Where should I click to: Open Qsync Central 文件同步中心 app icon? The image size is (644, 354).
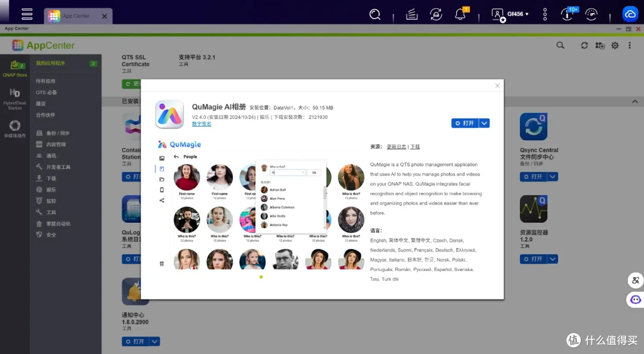(x=534, y=127)
